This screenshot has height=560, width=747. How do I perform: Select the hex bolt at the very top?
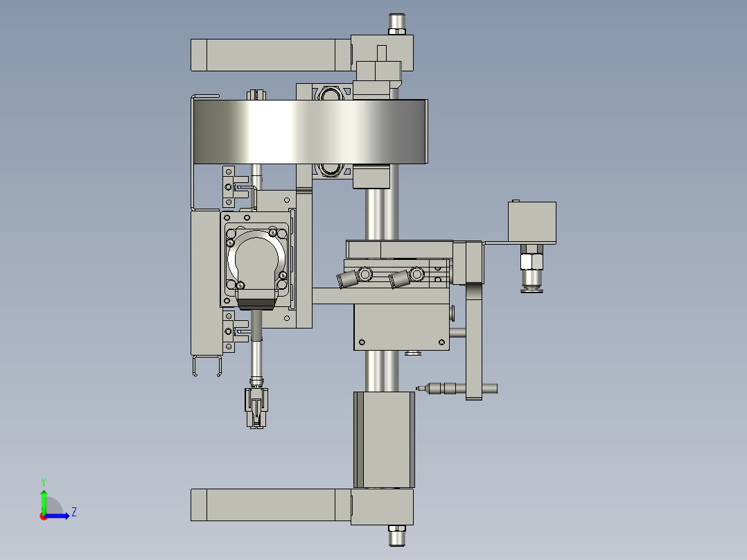tap(397, 24)
